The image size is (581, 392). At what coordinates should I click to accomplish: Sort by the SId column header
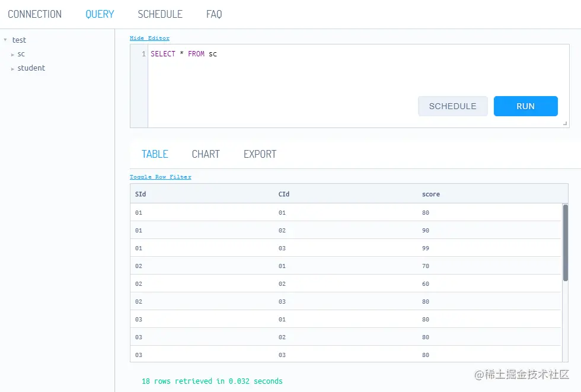[x=141, y=194]
